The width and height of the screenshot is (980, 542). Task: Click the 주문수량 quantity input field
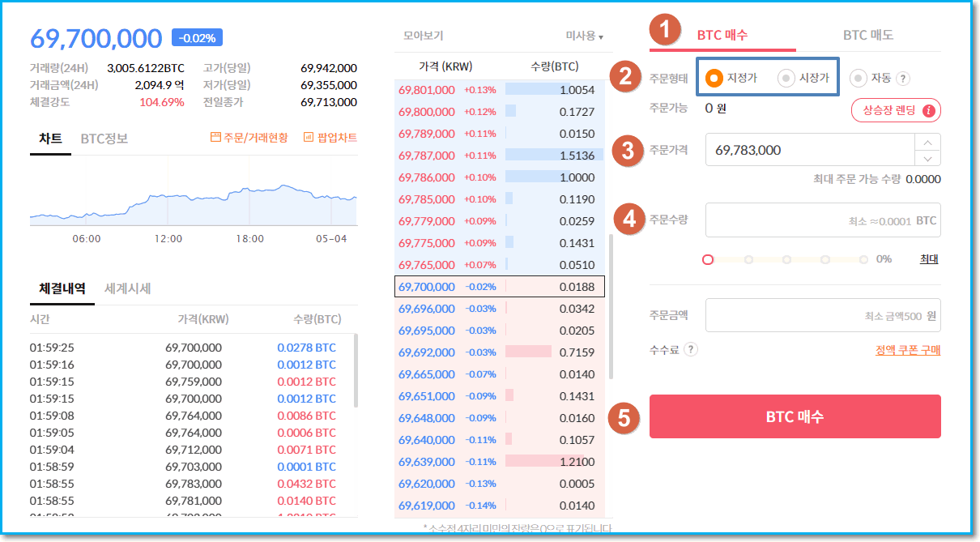coord(810,220)
